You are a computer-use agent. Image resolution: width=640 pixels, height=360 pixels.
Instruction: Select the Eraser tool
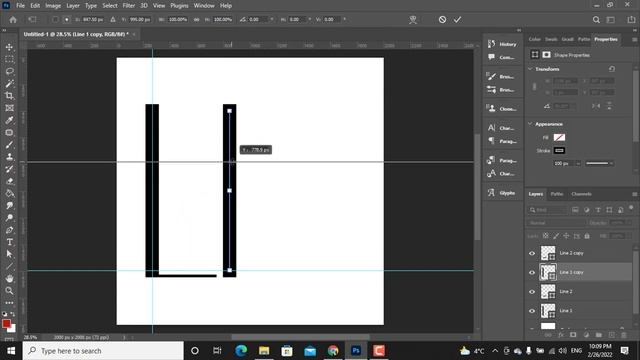coord(9,181)
